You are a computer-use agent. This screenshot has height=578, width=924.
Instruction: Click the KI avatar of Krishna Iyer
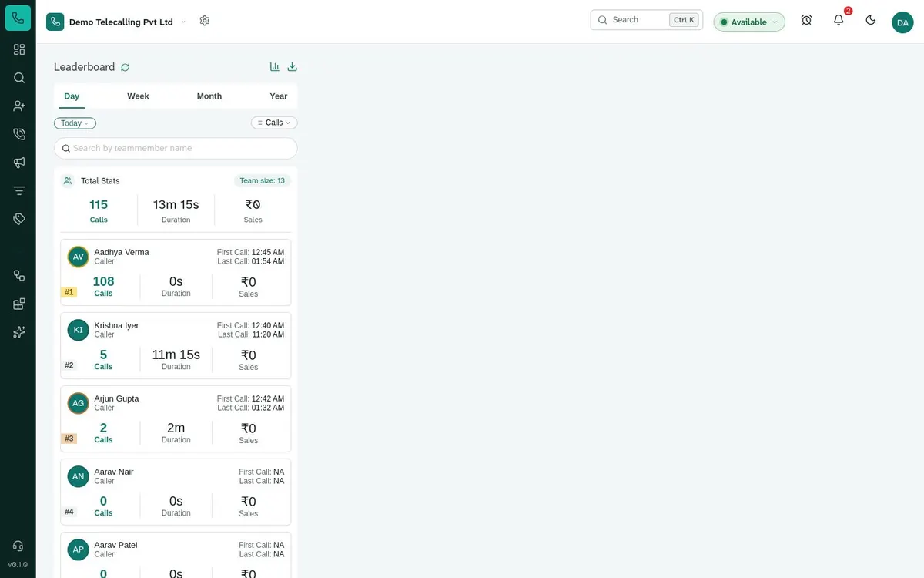(x=78, y=330)
